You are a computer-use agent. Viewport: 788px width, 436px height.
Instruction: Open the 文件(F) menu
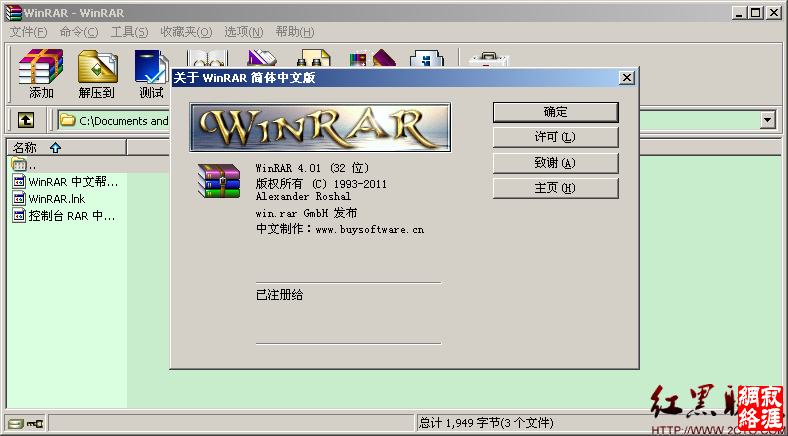pos(29,32)
